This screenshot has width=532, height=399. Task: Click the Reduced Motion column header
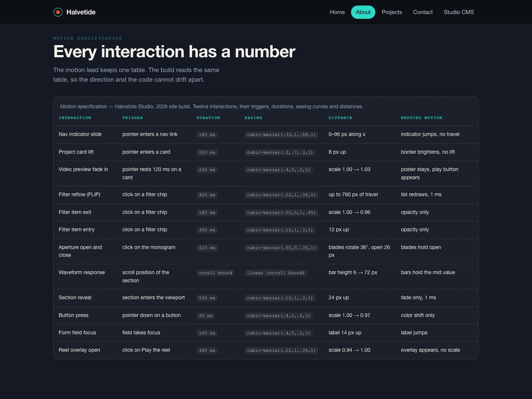pos(422,118)
